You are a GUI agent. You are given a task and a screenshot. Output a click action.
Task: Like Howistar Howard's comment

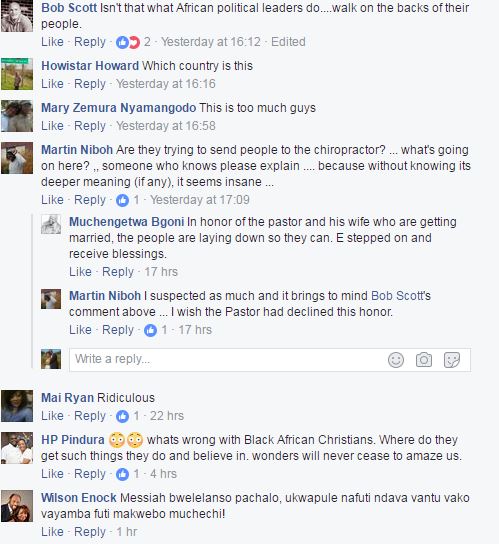coord(52,84)
